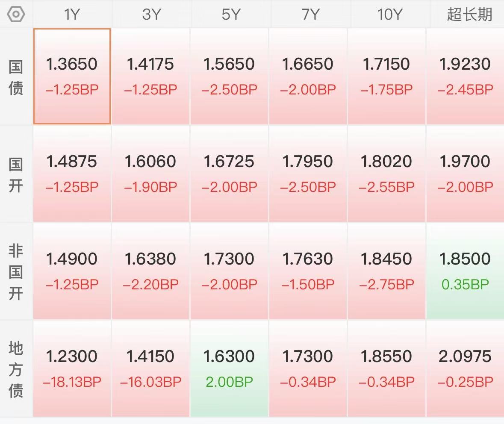
Task: Select the 1Y column header
Action: click(x=72, y=14)
